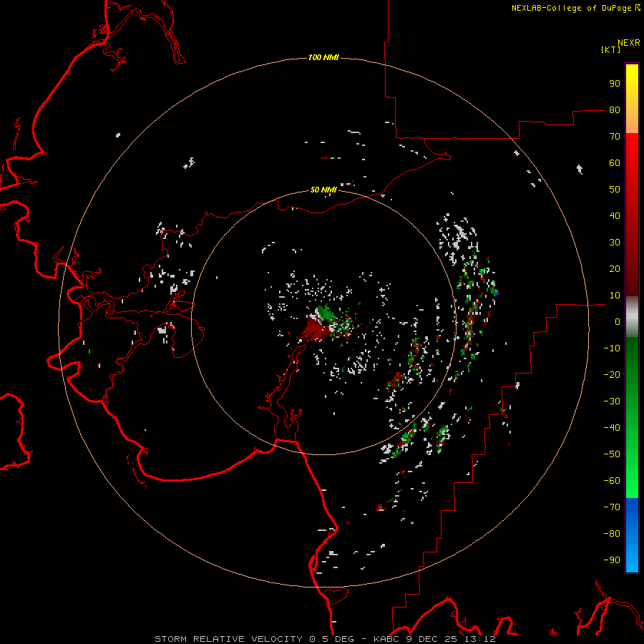Image resolution: width=644 pixels, height=644 pixels.
Task: Click the -10 knot scale value
Action: (612, 348)
